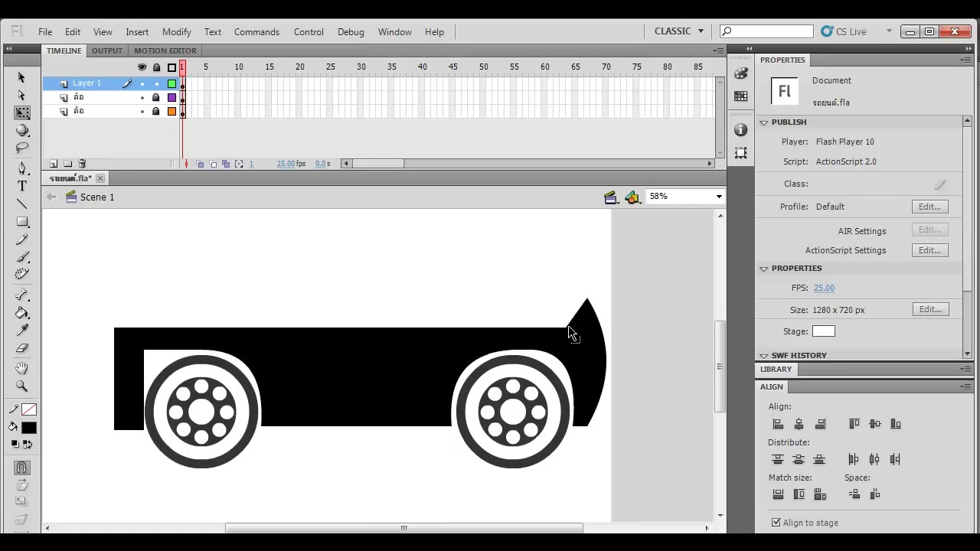Select the Brush tool
The width and height of the screenshot is (980, 551).
[x=21, y=257]
